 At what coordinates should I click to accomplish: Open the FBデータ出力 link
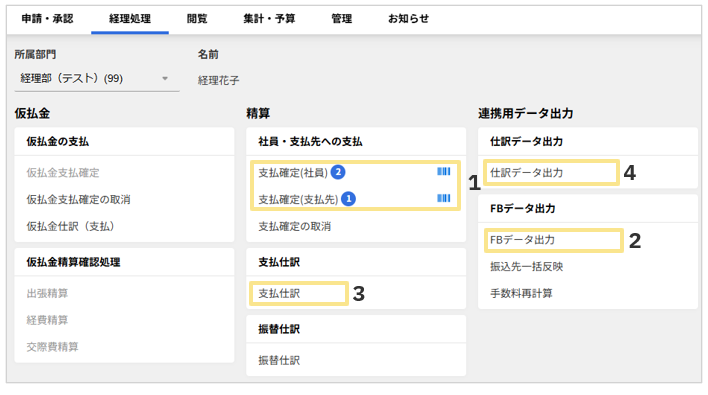click(x=522, y=240)
